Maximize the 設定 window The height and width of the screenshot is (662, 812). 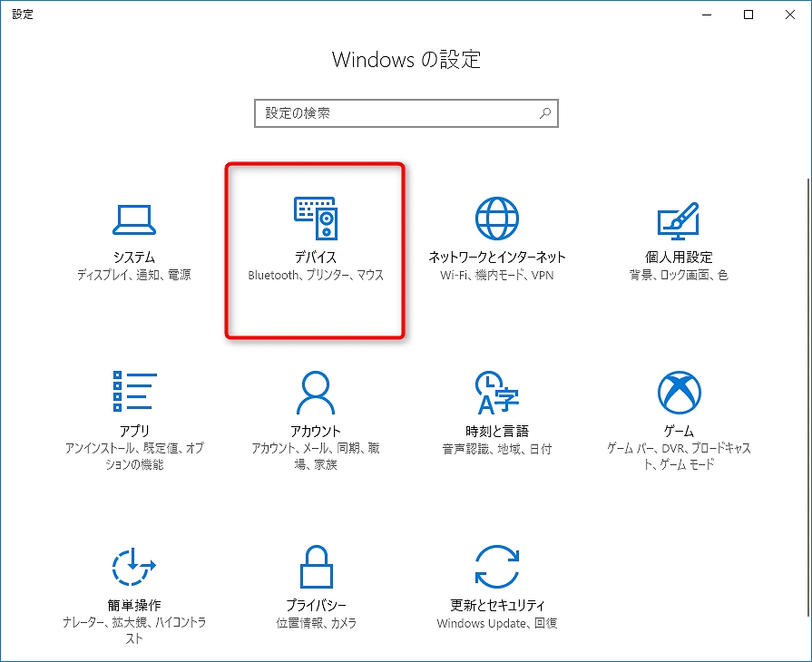[x=748, y=15]
